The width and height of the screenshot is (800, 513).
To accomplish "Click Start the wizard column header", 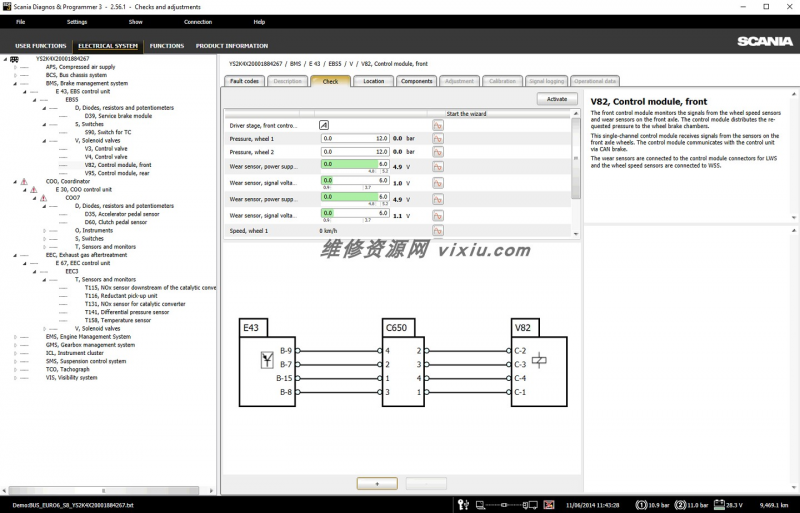I will point(466,114).
